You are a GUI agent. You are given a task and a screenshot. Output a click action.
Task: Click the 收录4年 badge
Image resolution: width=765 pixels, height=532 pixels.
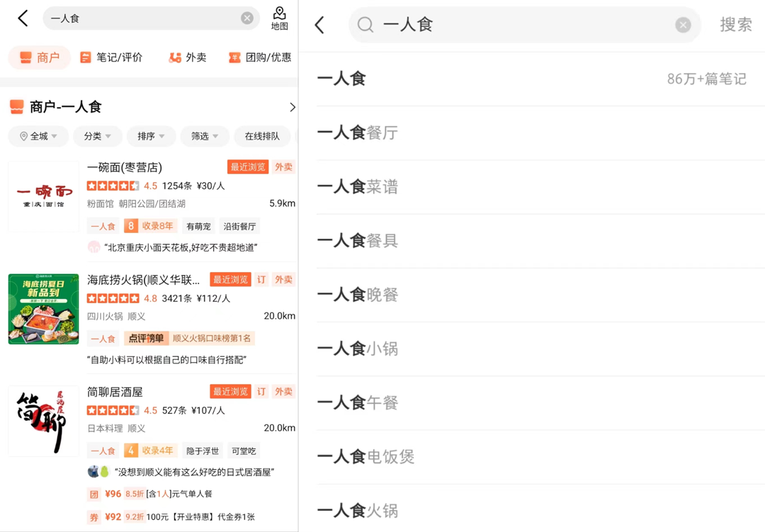(x=149, y=451)
